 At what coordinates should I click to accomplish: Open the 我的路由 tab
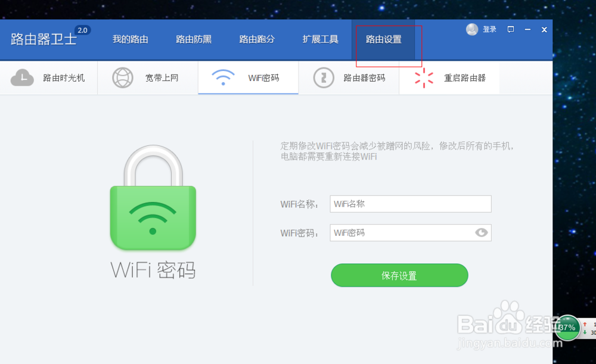(131, 39)
